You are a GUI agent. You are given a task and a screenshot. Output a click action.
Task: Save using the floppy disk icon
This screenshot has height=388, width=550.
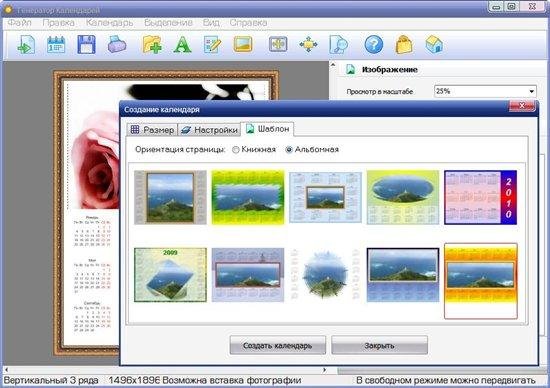point(86,45)
